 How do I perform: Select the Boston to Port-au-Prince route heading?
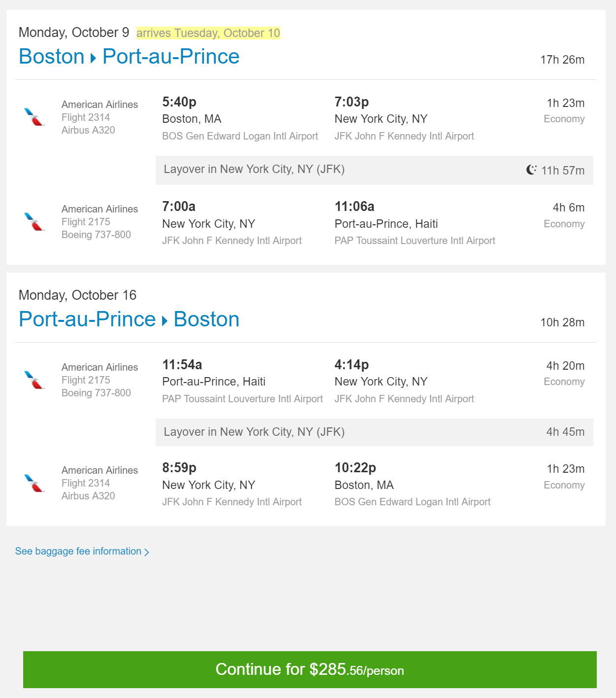(129, 57)
